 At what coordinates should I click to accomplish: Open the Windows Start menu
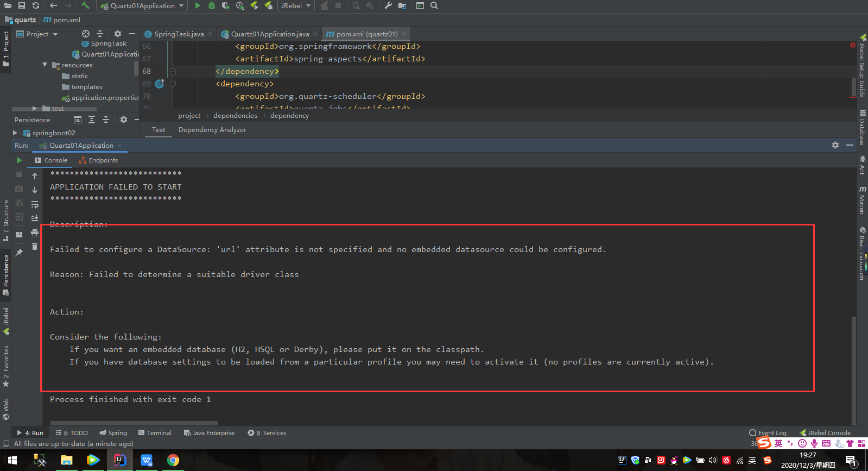click(x=12, y=460)
